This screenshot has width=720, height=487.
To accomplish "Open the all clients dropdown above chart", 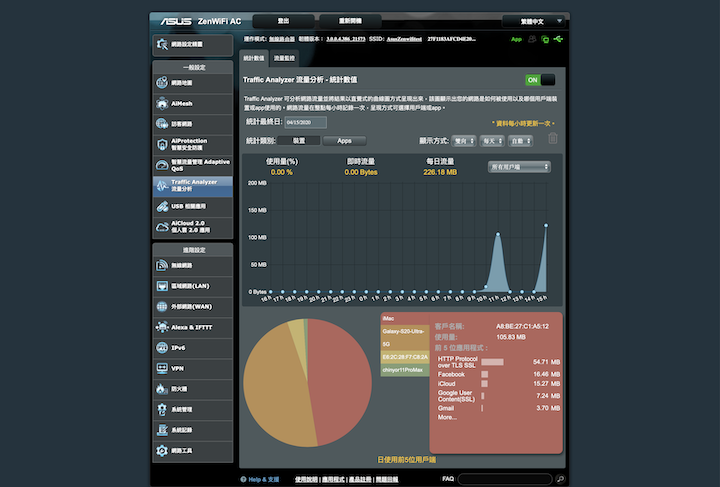I will [x=519, y=167].
